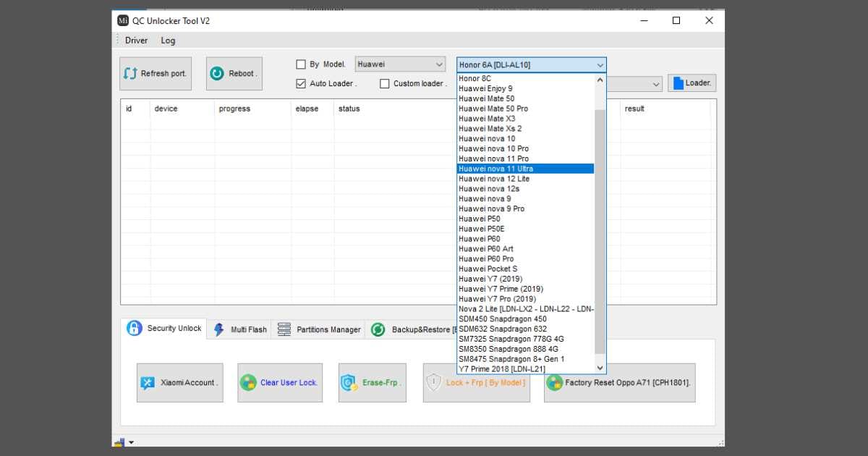Click the green Reboot circle icon
The height and width of the screenshot is (456, 868).
click(217, 73)
